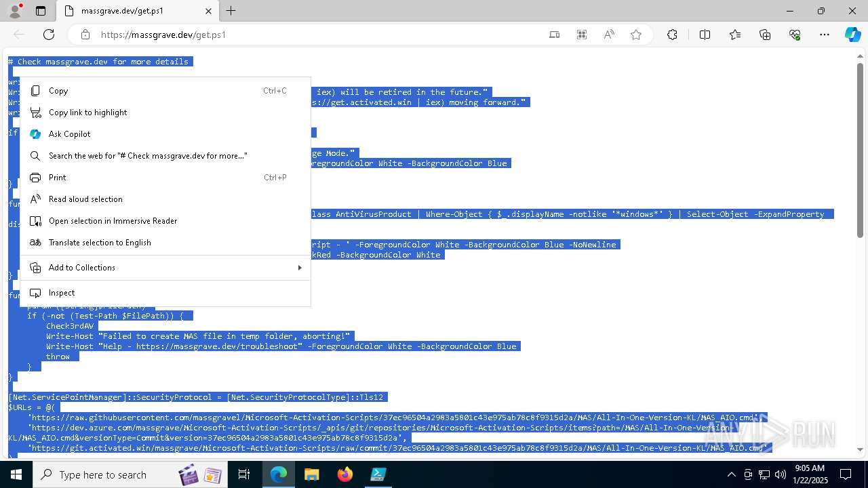
Task: Open the volume control tray icon
Action: [781, 474]
